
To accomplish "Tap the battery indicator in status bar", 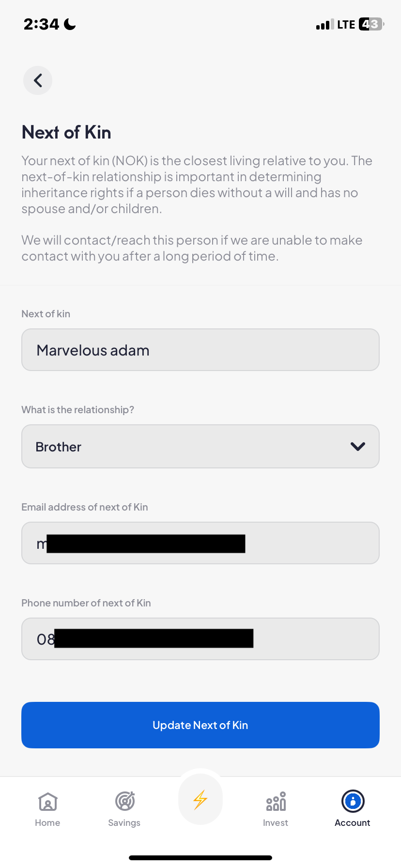I will [371, 24].
